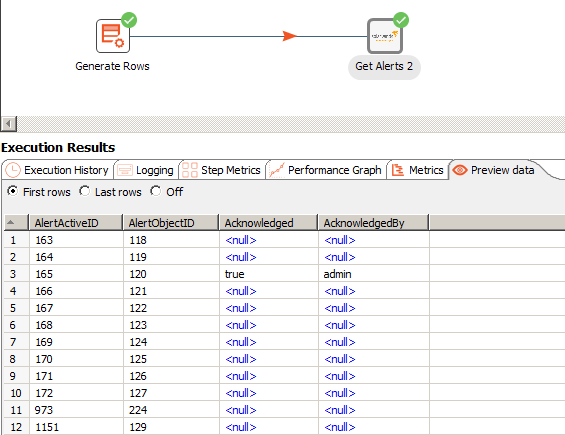Click the Execution Results heading
This screenshot has width=565, height=435.
click(58, 147)
